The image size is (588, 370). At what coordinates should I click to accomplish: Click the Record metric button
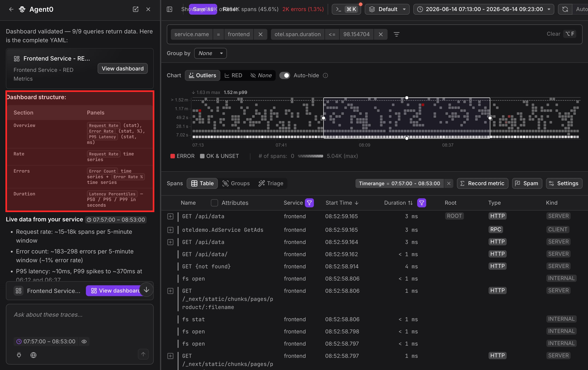[482, 183]
